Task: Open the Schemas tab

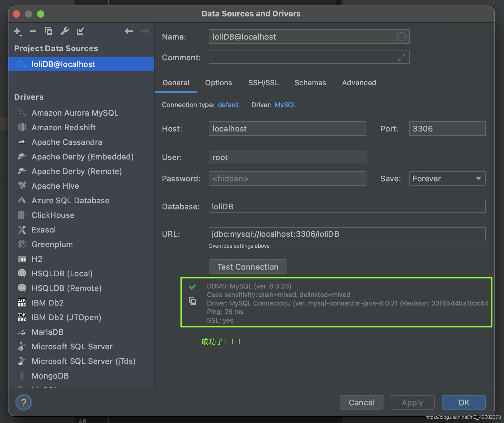Action: click(x=310, y=83)
